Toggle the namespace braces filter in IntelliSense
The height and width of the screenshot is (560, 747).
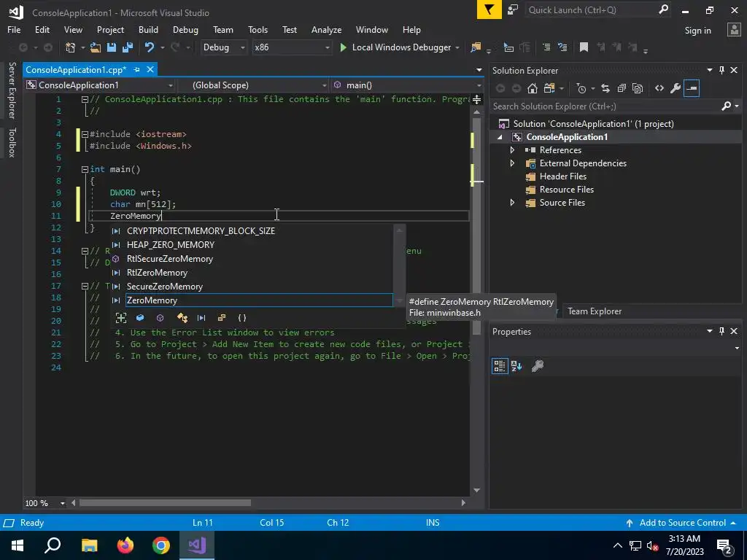pyautogui.click(x=242, y=318)
